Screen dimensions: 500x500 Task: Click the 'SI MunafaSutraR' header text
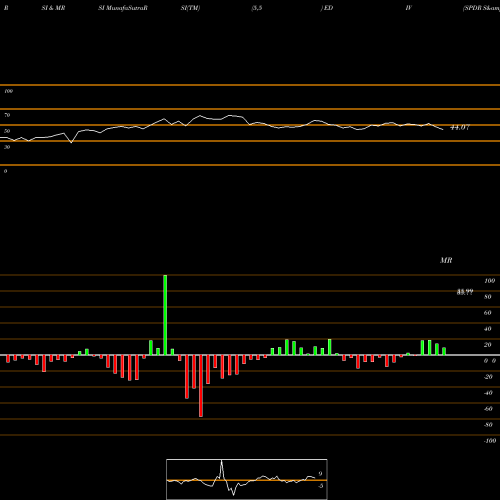[123, 8]
